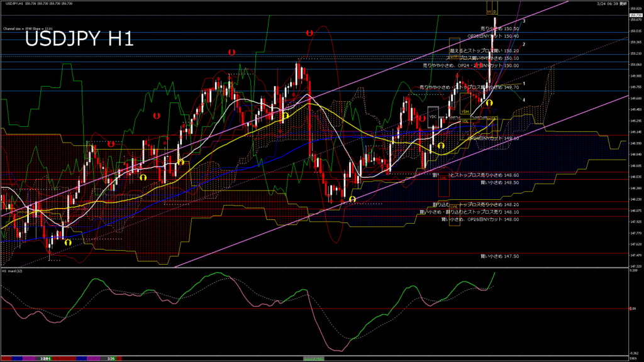The width and height of the screenshot is (644, 362).
Task: Click the 0.00 MACD zero-line axis value
Action: [633, 309]
